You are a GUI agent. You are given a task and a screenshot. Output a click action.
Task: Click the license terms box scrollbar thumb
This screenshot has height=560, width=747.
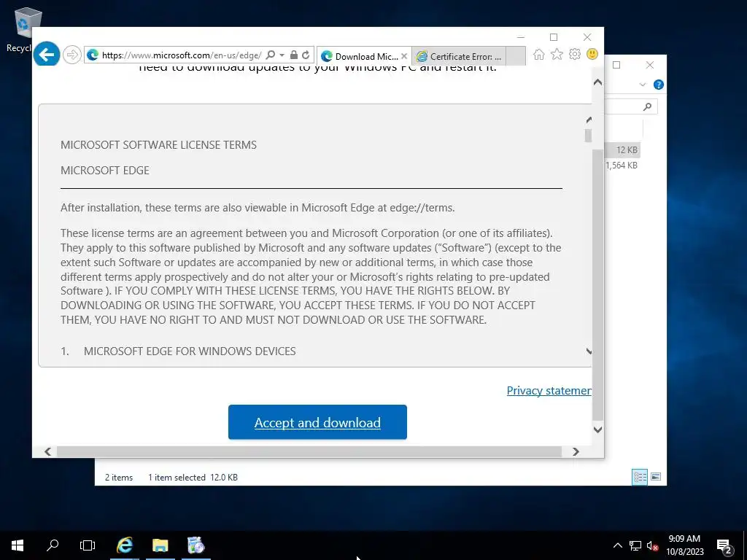[589, 136]
